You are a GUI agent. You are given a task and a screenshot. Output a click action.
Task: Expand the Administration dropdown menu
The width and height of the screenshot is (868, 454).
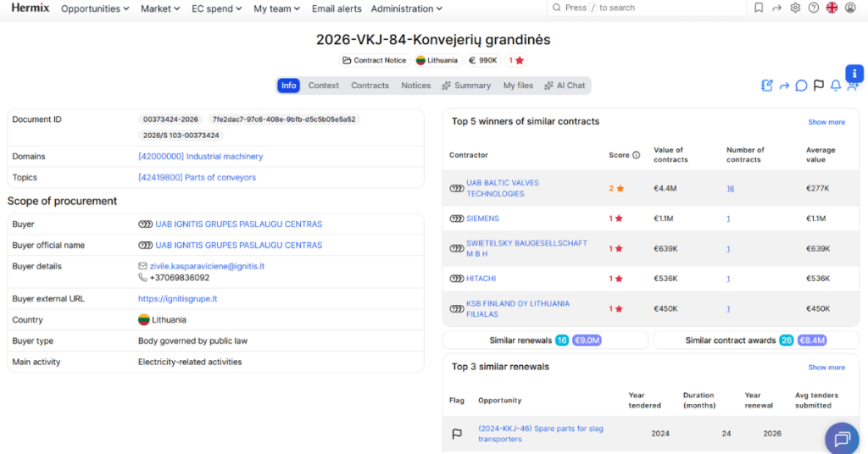pyautogui.click(x=406, y=8)
